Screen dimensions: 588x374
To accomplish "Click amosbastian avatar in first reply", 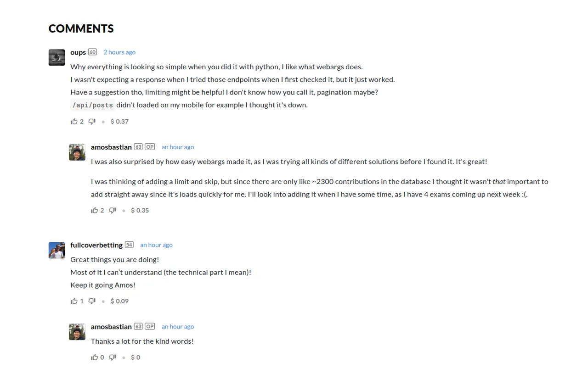I will point(77,152).
